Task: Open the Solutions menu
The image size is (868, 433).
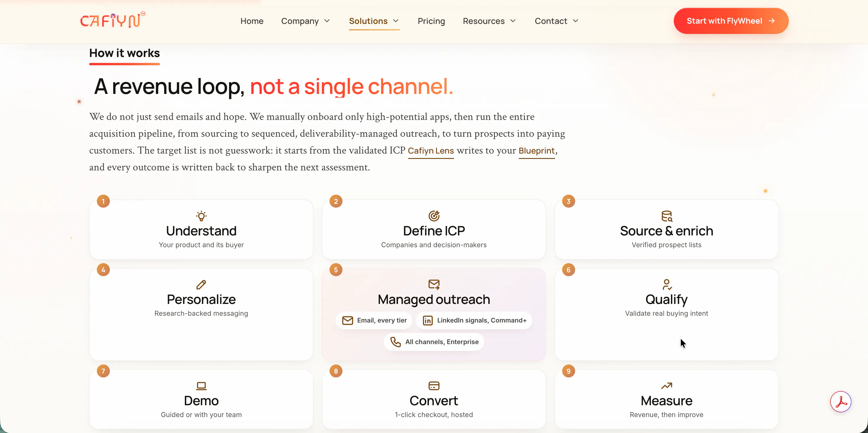Action: coord(374,21)
